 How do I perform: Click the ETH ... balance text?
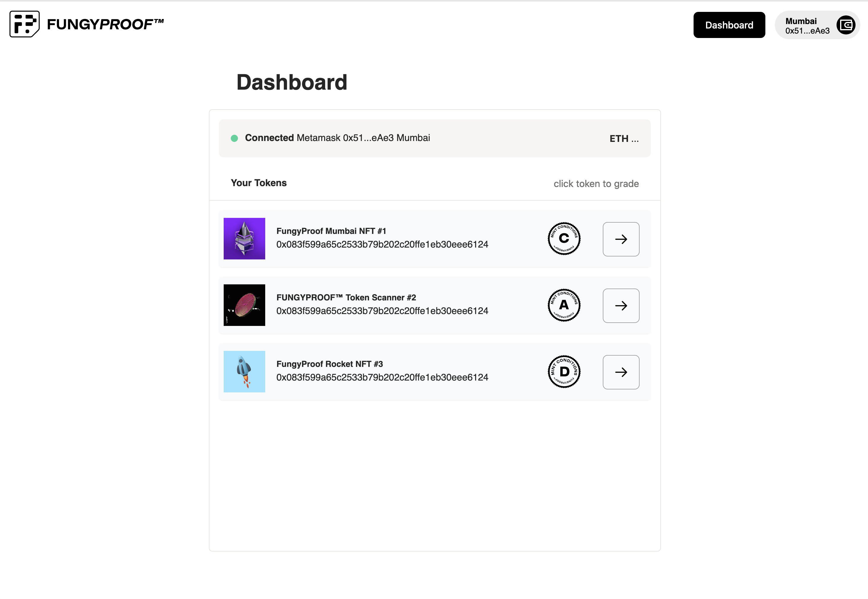624,139
